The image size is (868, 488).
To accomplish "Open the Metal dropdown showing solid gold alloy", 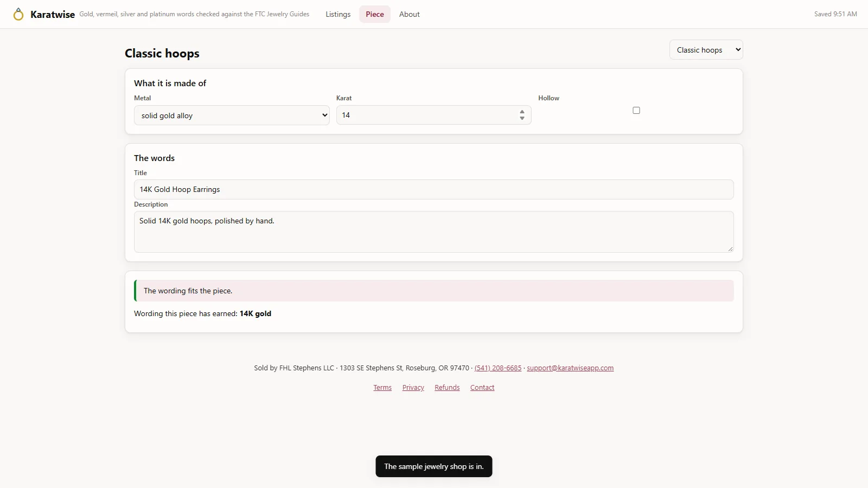I will [x=232, y=115].
